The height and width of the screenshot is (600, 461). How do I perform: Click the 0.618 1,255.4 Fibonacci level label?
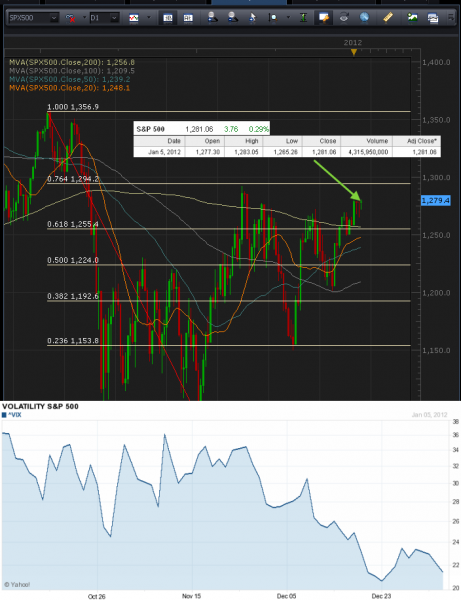(73, 224)
